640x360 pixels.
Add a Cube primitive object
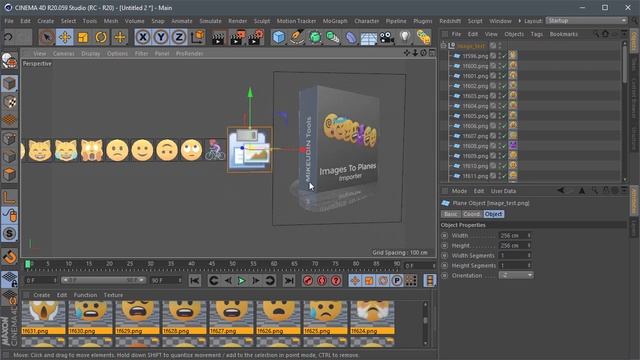click(x=278, y=38)
